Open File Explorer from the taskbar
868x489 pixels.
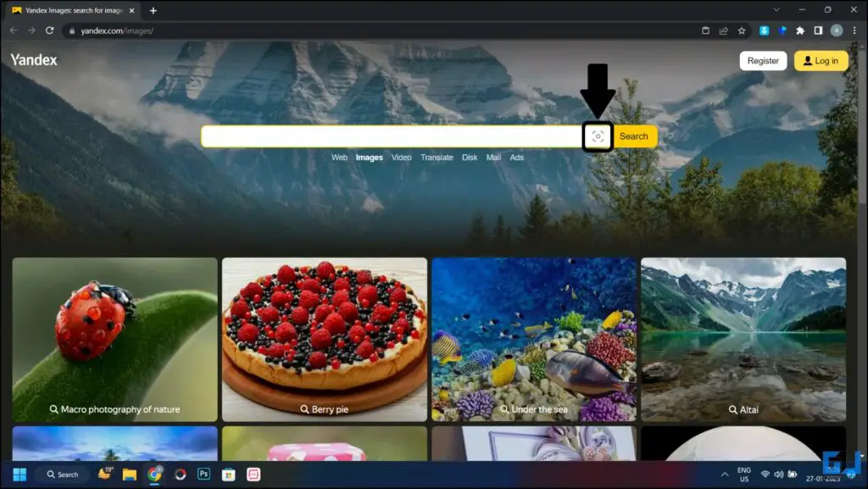(x=130, y=474)
